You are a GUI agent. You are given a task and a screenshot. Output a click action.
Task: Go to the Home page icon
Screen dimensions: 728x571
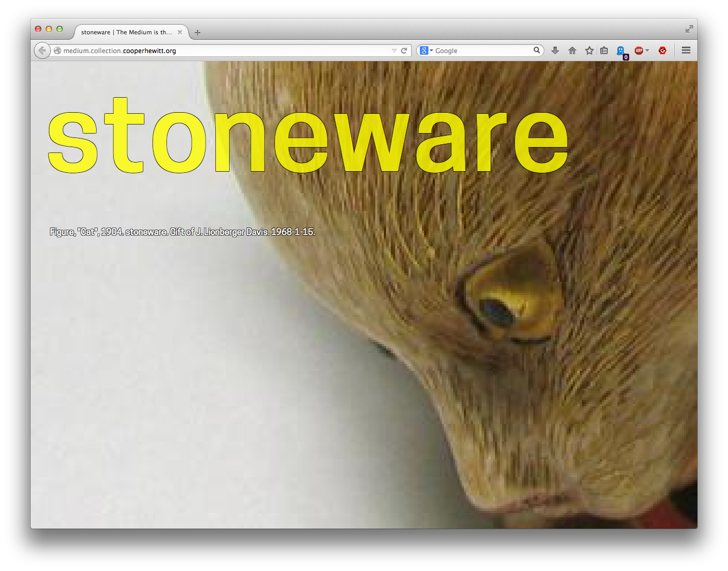572,50
